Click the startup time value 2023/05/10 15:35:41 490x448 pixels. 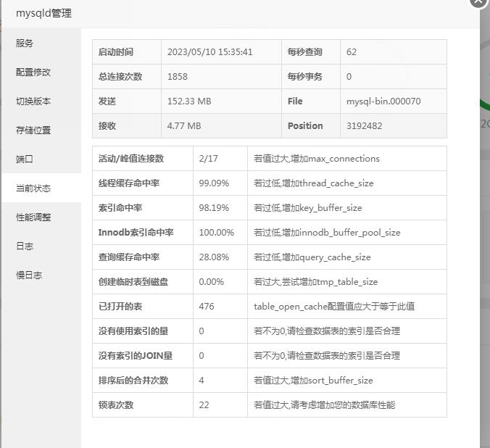tap(209, 52)
